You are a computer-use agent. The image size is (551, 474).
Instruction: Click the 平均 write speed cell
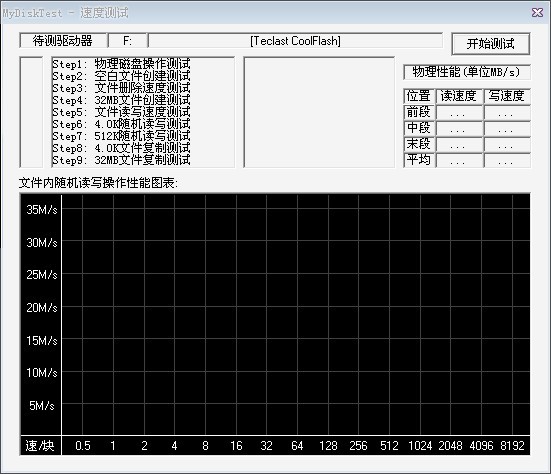[507, 160]
